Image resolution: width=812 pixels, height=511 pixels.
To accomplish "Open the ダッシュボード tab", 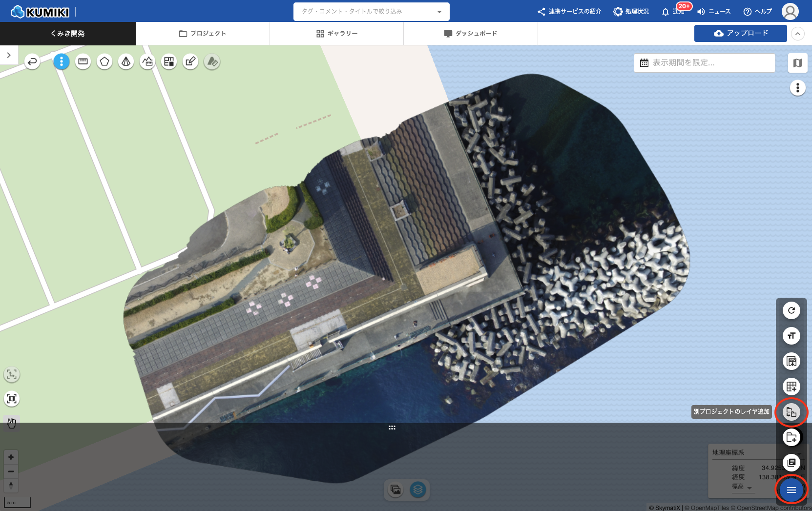I will [470, 34].
